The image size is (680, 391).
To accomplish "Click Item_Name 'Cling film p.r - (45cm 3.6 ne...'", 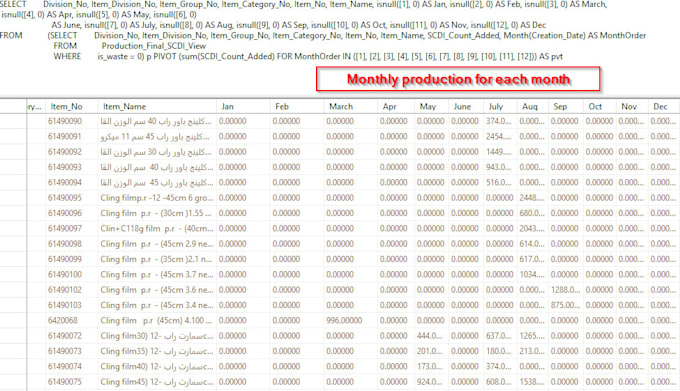I will pyautogui.click(x=157, y=290).
